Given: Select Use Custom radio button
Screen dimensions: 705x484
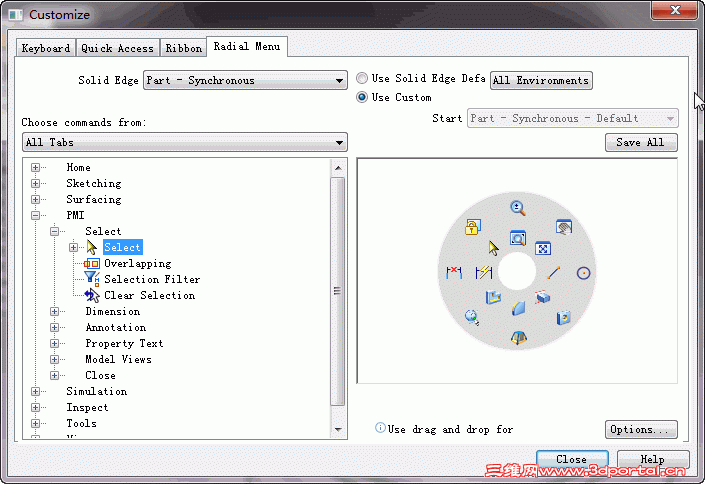Looking at the screenshot, I should click(362, 97).
